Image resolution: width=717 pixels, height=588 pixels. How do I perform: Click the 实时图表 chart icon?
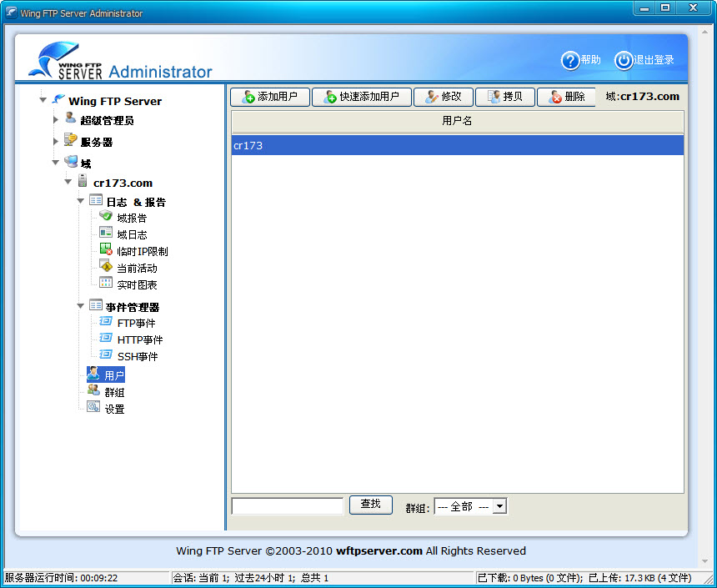point(106,283)
